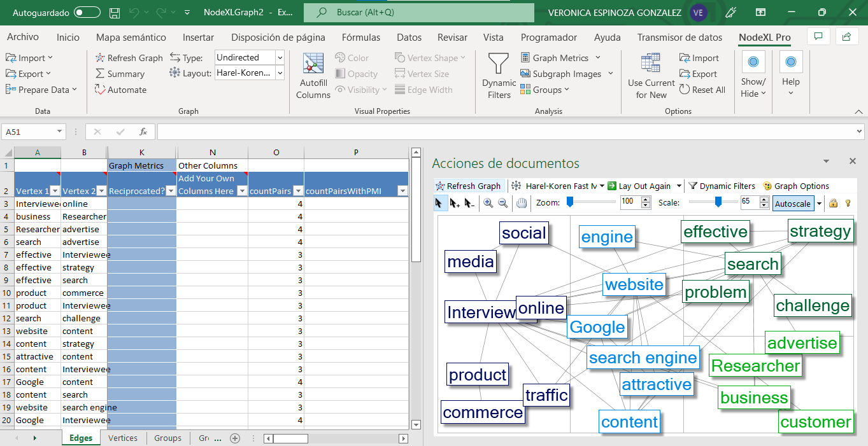This screenshot has height=446, width=868.
Task: Select the add-to-selection arrow tool
Action: coord(455,204)
